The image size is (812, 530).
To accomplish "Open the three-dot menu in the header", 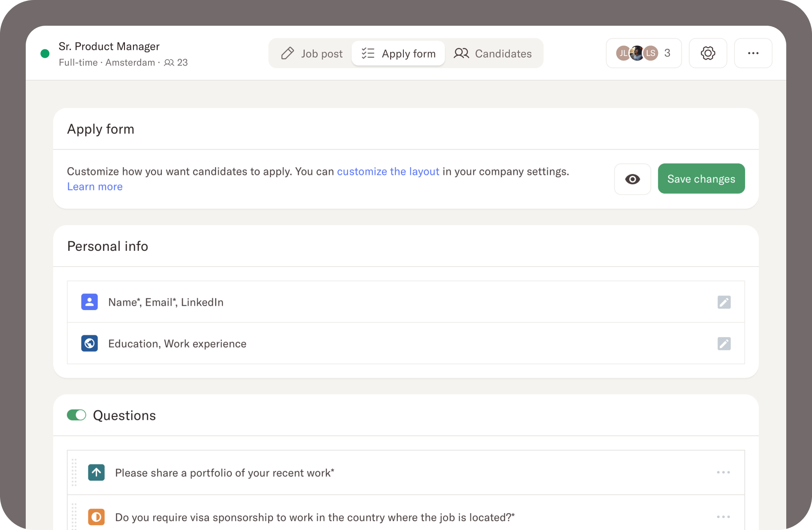I will (x=753, y=53).
